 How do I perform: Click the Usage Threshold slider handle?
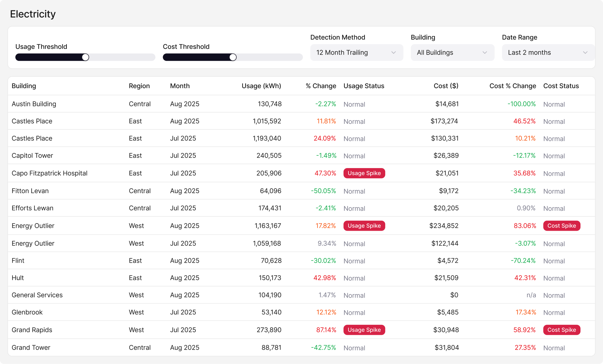click(85, 57)
